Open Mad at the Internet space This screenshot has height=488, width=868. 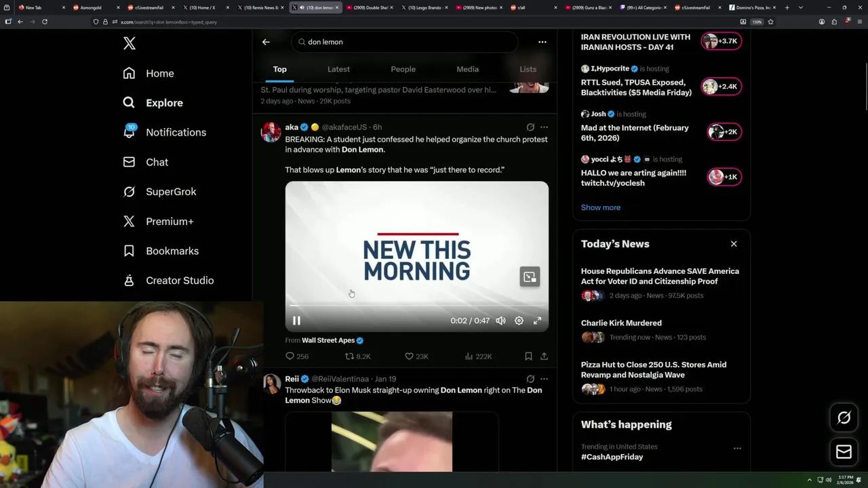635,132
